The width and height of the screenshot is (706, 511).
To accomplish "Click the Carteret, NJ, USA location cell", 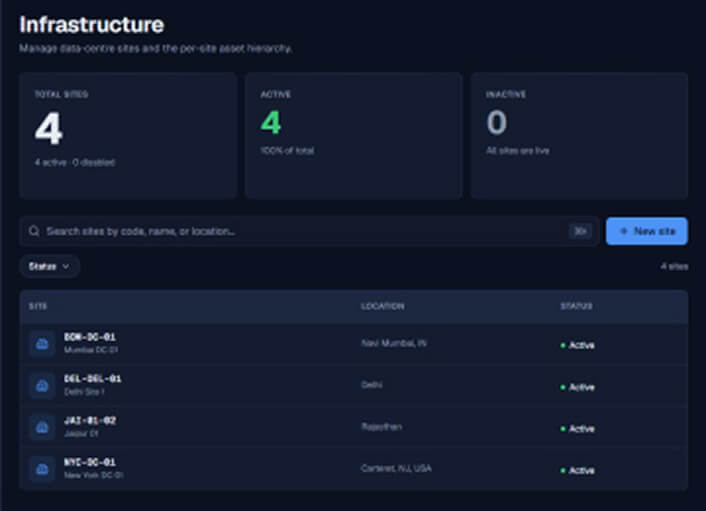I will (396, 468).
